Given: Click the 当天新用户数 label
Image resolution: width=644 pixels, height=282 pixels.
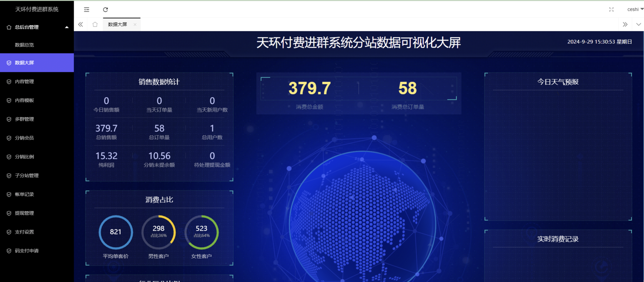Looking at the screenshot, I should tap(212, 110).
